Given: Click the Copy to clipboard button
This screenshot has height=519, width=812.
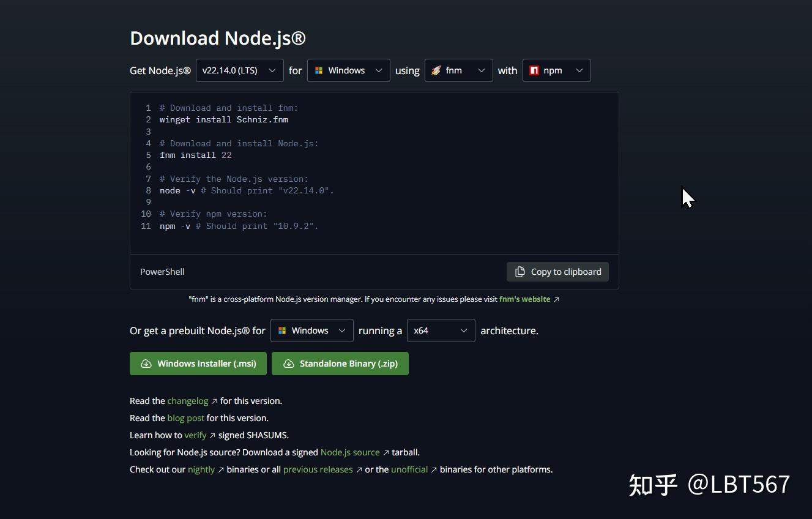Looking at the screenshot, I should 557,272.
